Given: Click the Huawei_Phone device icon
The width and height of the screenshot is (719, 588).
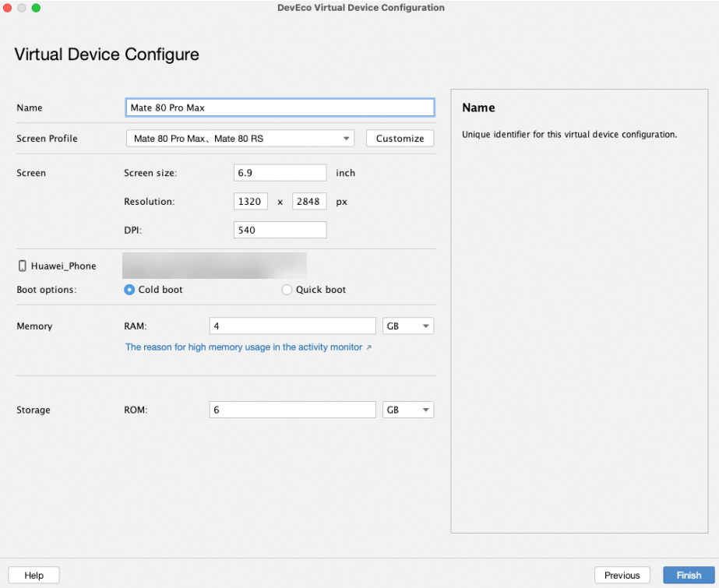Looking at the screenshot, I should point(22,266).
